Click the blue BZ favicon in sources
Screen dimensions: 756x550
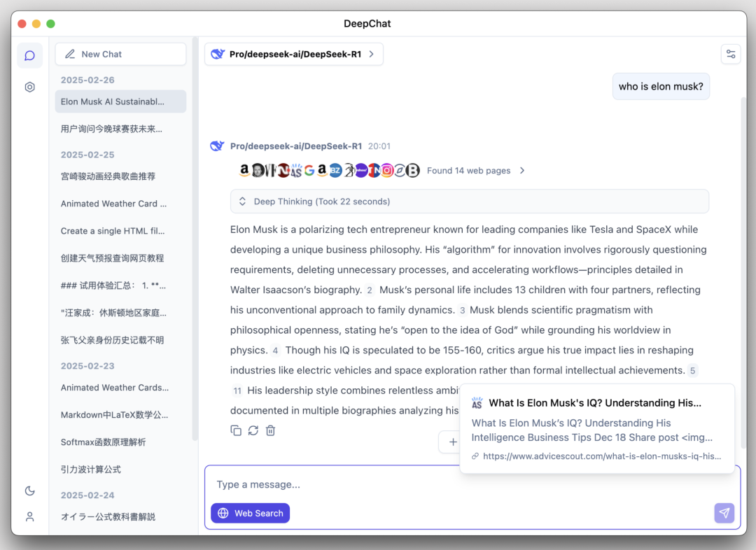(335, 170)
